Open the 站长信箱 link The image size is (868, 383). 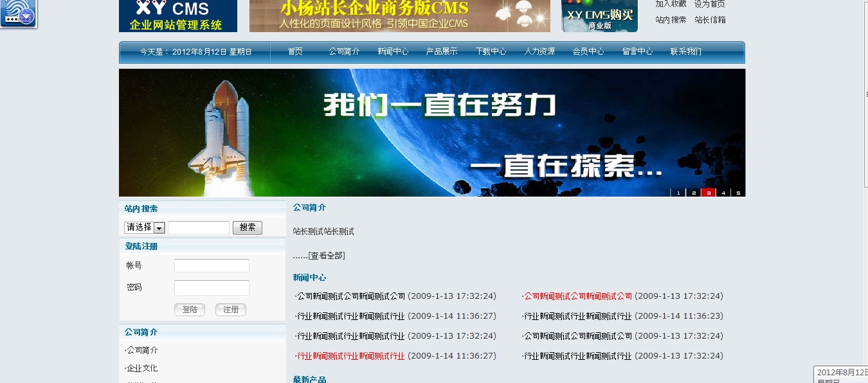(x=710, y=20)
